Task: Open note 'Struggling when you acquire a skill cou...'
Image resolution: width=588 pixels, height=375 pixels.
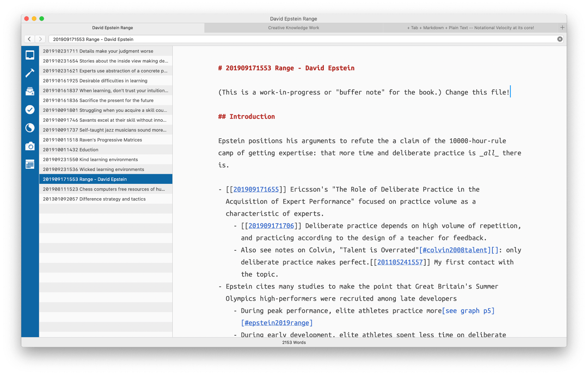Action: (106, 110)
